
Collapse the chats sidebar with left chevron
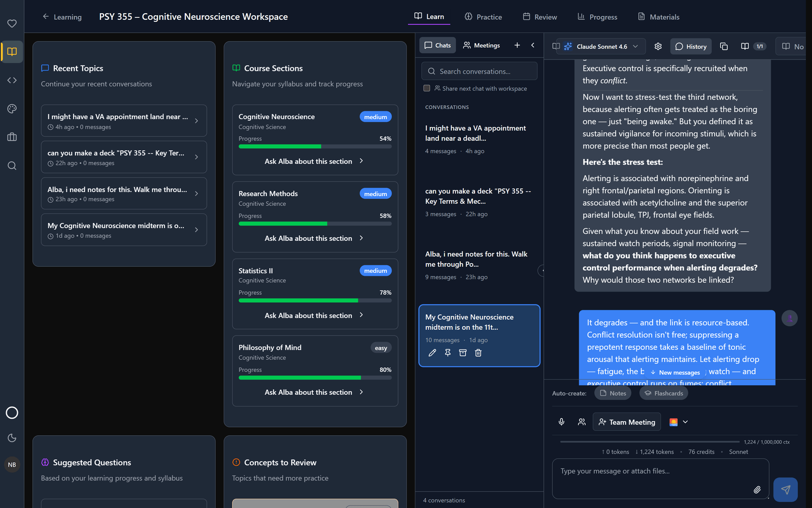pos(533,45)
